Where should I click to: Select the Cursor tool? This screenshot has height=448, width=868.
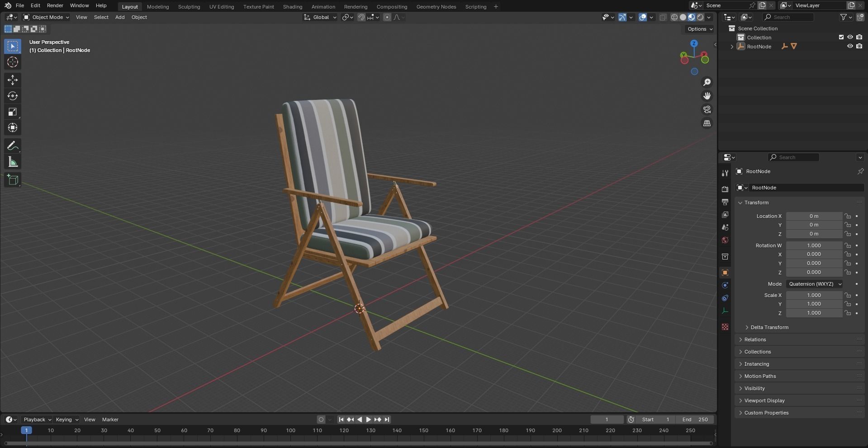pyautogui.click(x=13, y=62)
